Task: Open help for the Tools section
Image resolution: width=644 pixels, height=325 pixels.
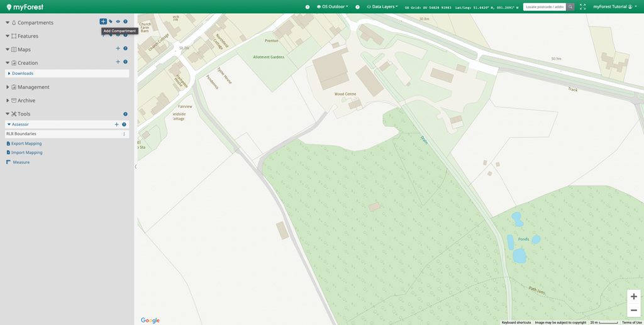Action: [125, 114]
